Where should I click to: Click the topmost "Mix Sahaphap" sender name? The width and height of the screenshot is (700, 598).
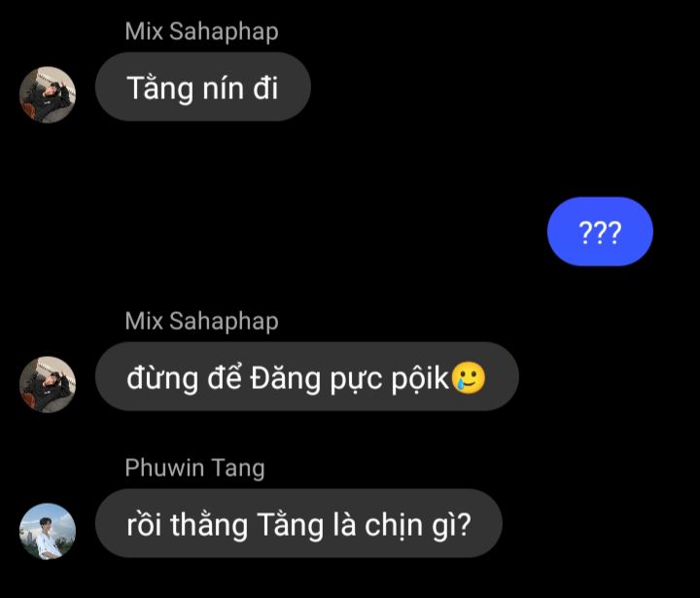[202, 32]
